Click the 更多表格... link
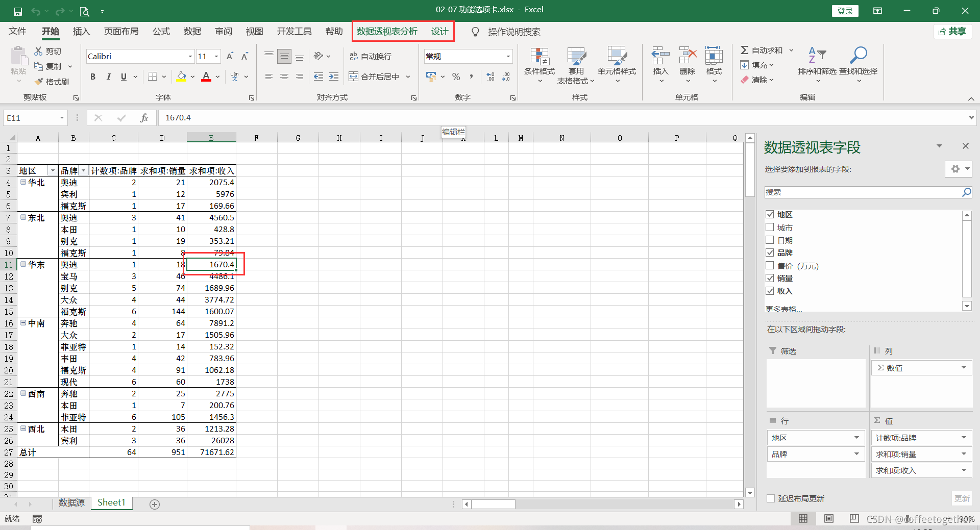Viewport: 980px width, 530px height. [784, 309]
